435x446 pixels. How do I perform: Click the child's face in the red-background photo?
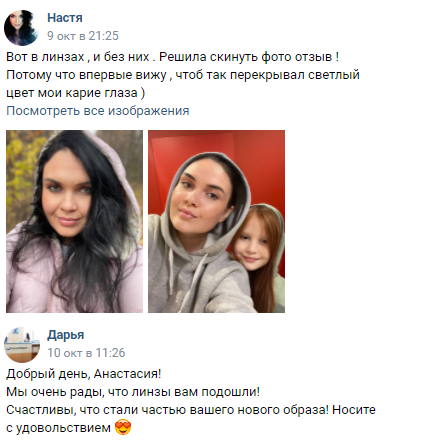[252, 245]
